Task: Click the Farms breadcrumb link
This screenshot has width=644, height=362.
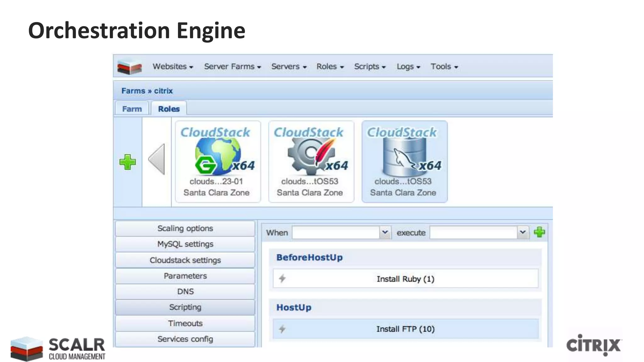Action: (133, 91)
